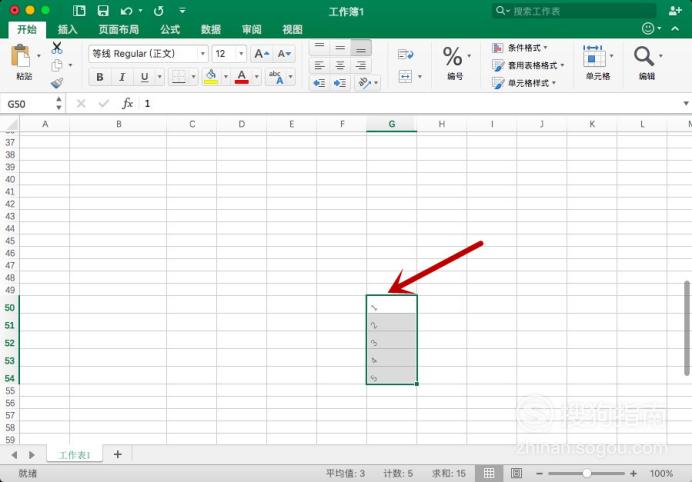
Task: Click the share person-plus icon
Action: (x=675, y=11)
